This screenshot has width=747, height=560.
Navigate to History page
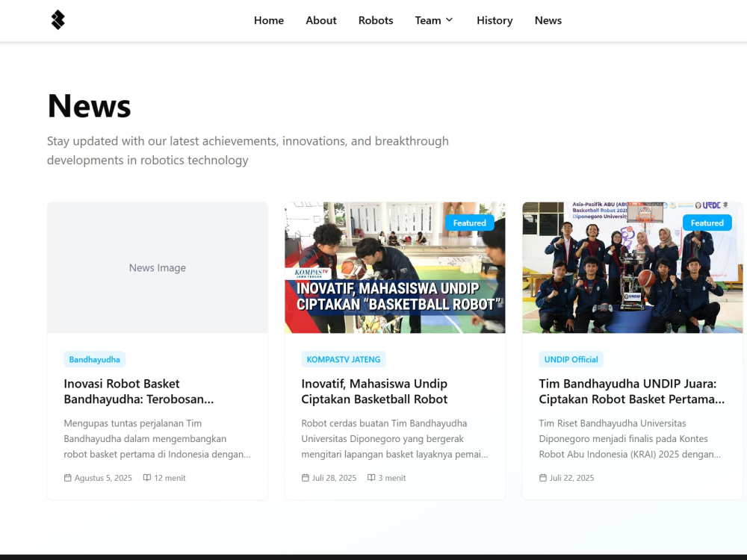point(495,20)
